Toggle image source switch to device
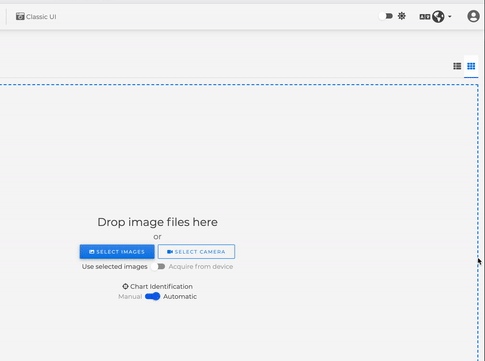Screen dimensions: 485x361 coord(158,267)
